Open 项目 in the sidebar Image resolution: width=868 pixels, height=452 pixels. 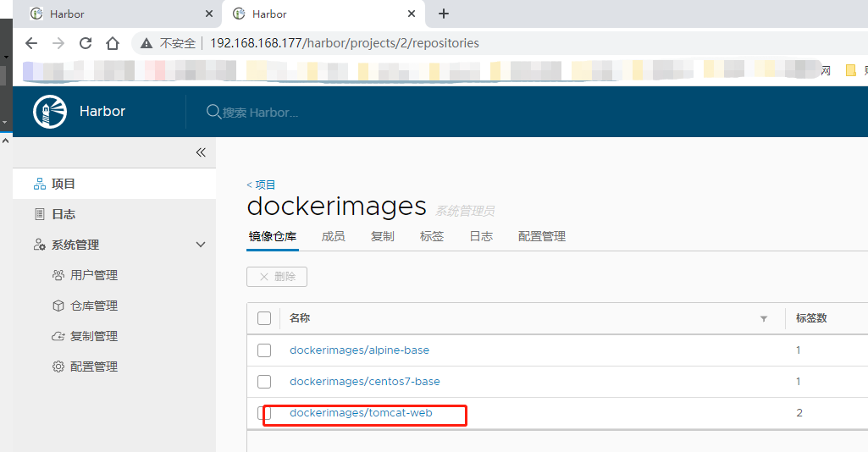114,184
